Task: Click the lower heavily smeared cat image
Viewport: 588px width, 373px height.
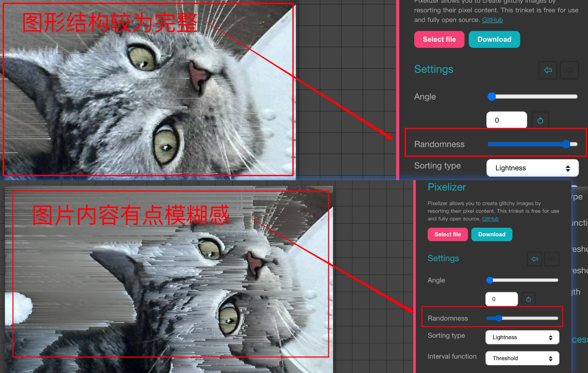Action: pos(169,279)
